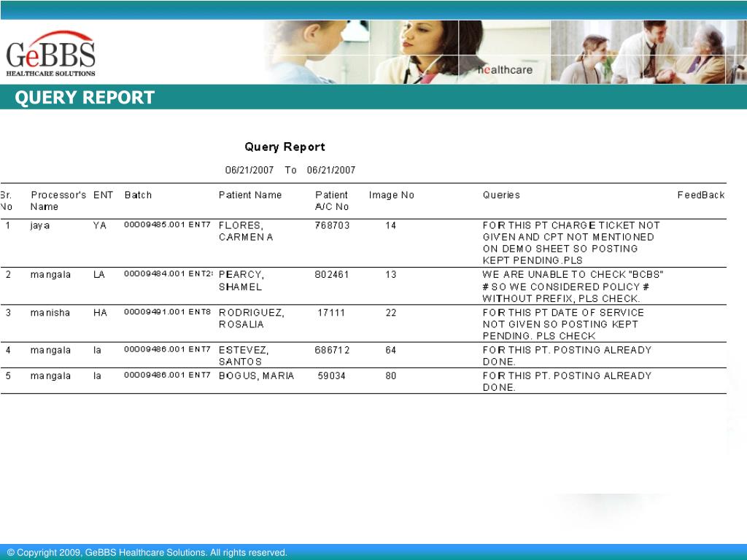The width and height of the screenshot is (747, 560).
Task: Click batch 00009491.001 ENT8
Action: (167, 312)
